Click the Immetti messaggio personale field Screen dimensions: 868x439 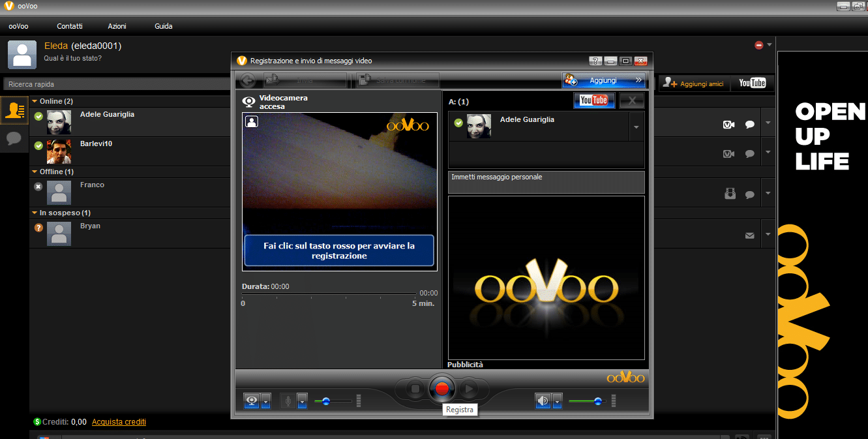pos(545,182)
